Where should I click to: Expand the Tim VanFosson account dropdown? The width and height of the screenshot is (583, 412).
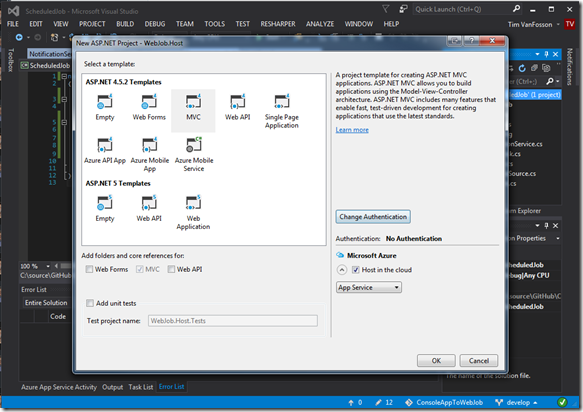[558, 25]
